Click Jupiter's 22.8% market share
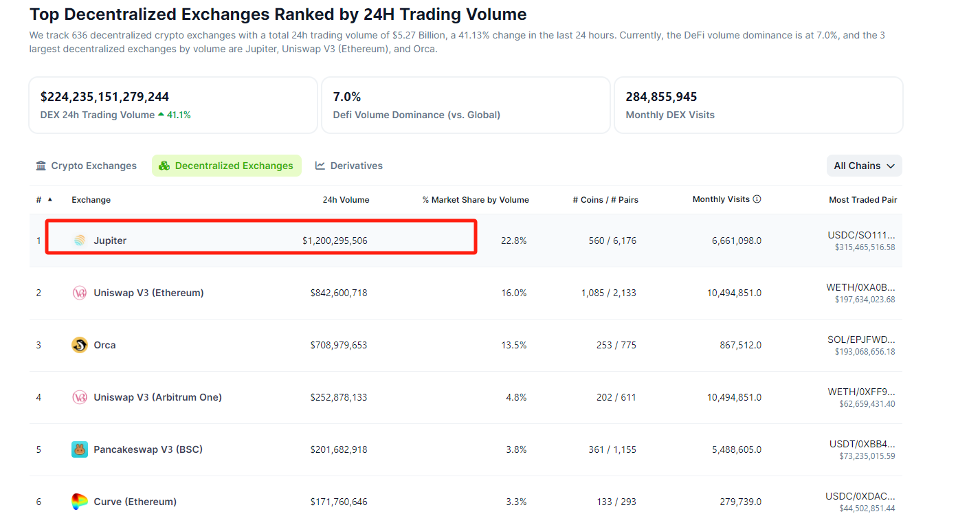 (x=514, y=241)
